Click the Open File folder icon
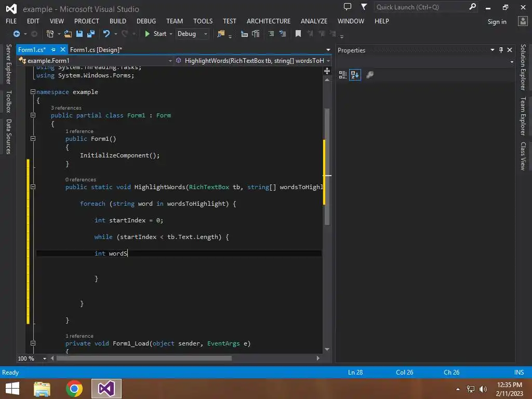 pos(68,34)
